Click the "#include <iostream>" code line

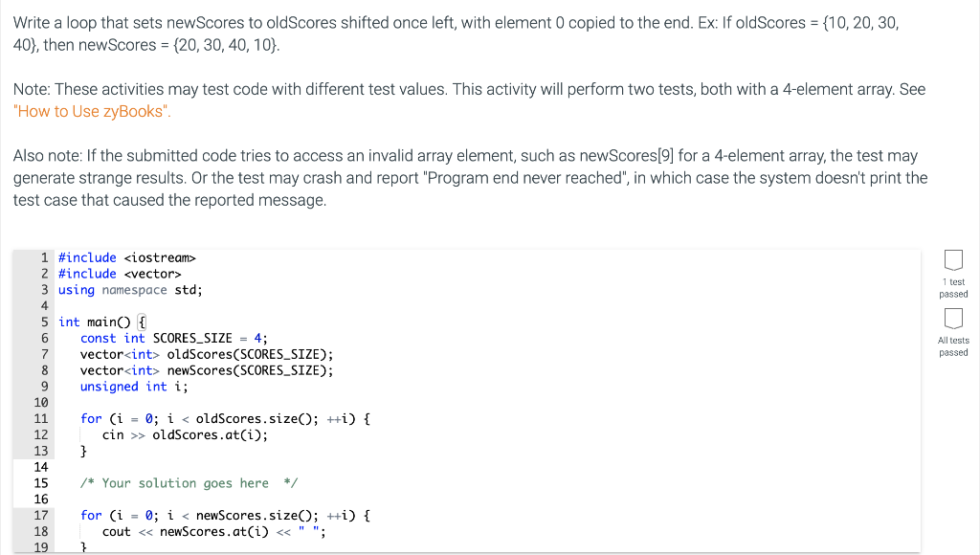(127, 257)
